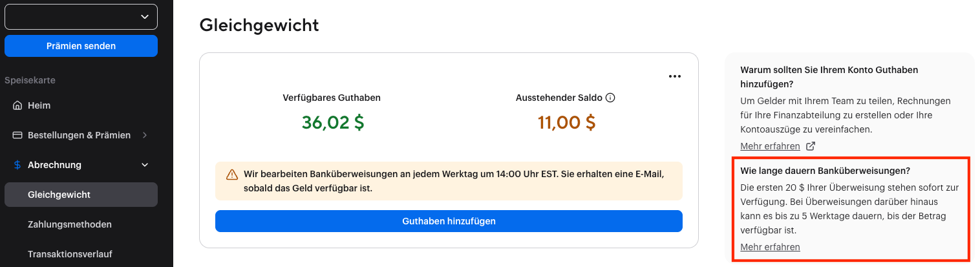Click the bank transfer processing notice text

pyautogui.click(x=454, y=181)
